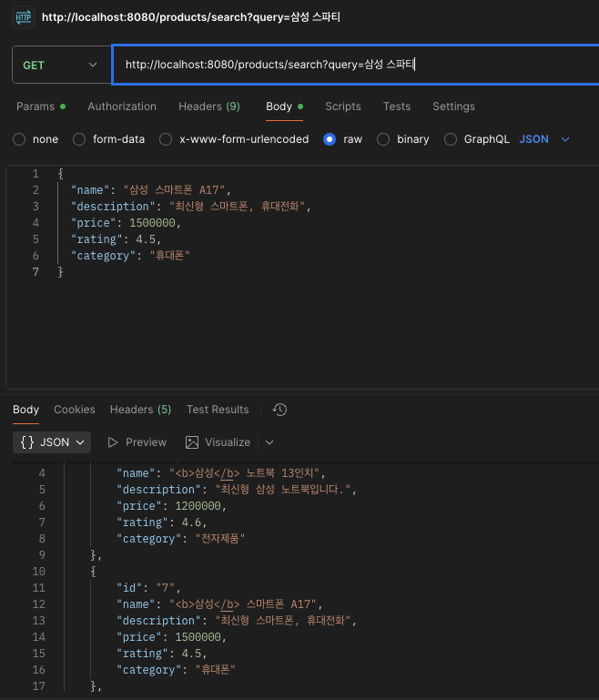Click the "name" line in request body
This screenshot has height=700, width=599.
(x=151, y=190)
